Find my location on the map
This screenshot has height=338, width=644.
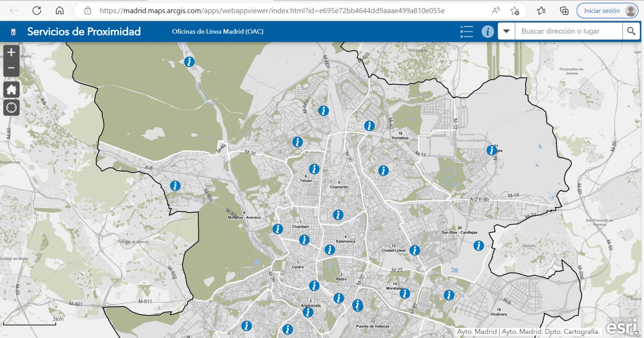coord(11,107)
